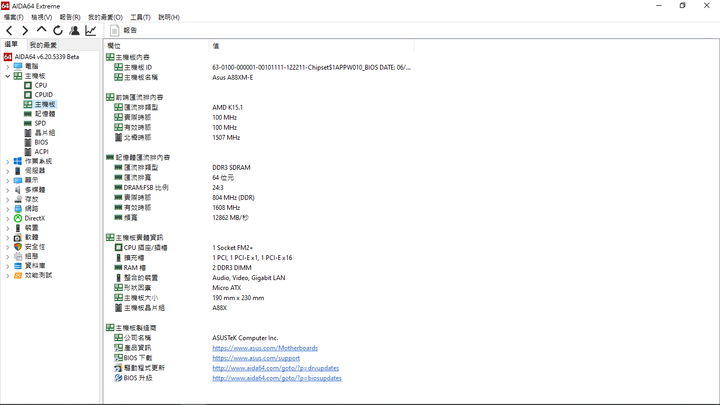Select the 晶片組 item in tree

[45, 133]
